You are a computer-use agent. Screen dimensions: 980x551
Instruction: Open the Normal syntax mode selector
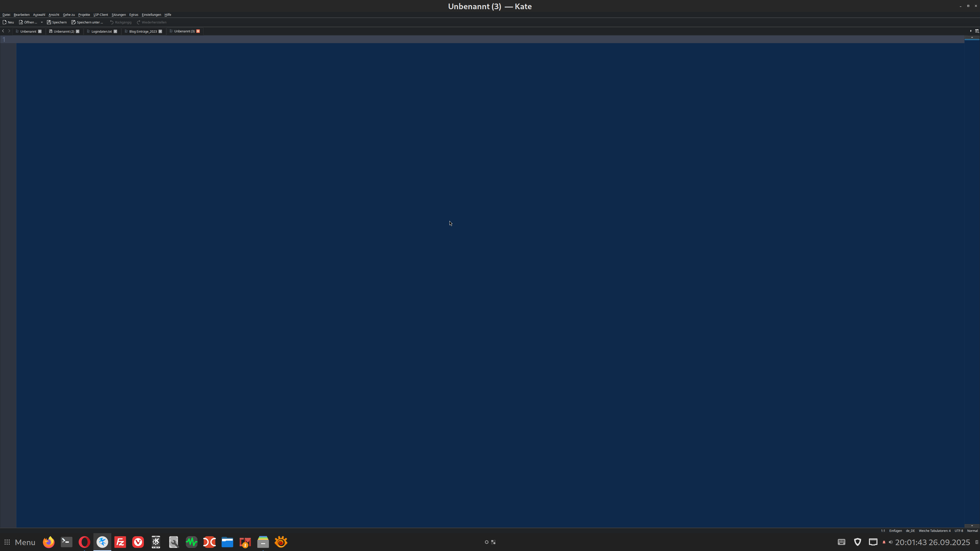point(972,531)
